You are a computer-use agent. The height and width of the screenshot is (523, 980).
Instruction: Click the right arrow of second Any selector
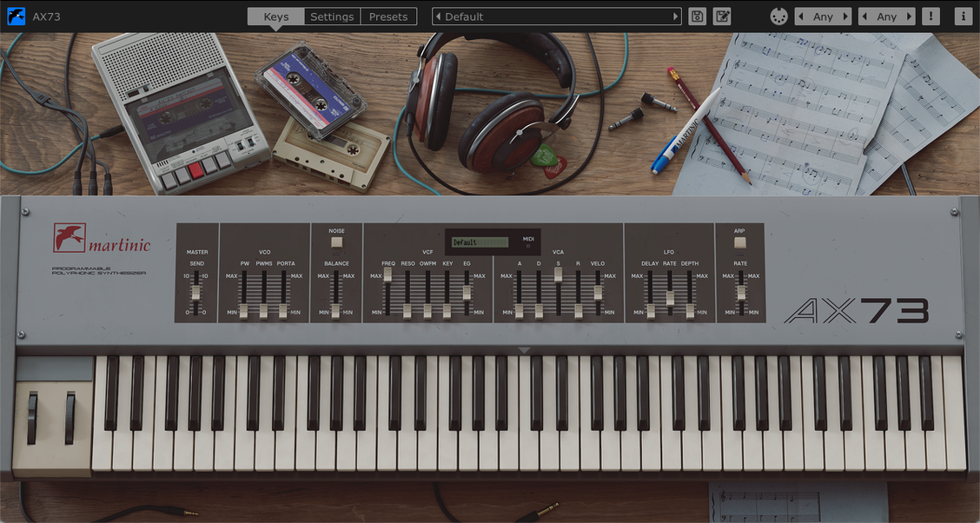911,16
